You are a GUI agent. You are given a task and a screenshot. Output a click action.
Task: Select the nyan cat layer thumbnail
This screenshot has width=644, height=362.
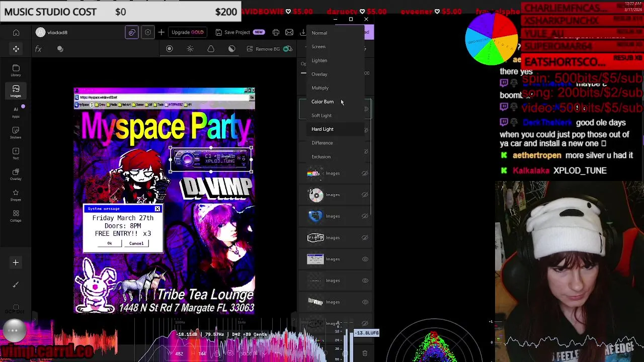tap(314, 173)
